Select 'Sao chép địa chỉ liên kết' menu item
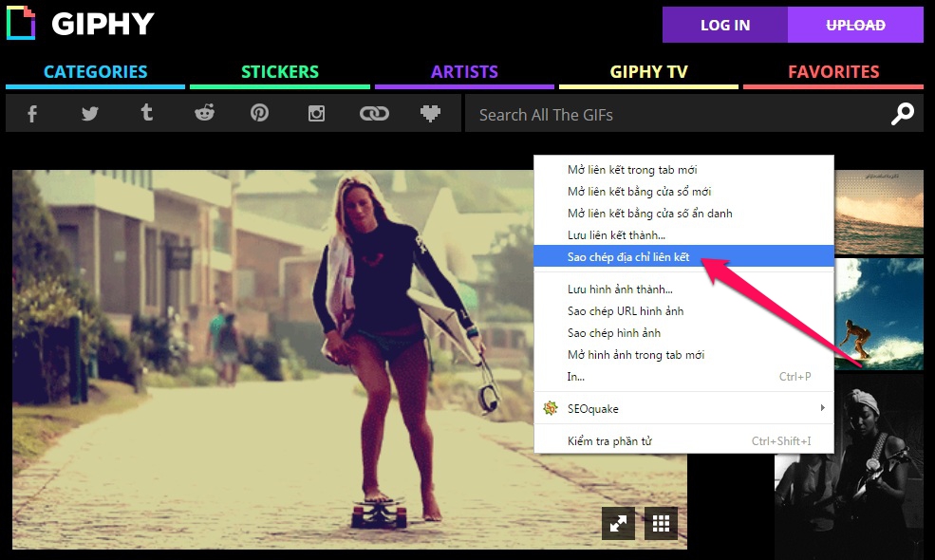Screen dimensions: 935x560 pyautogui.click(x=628, y=257)
